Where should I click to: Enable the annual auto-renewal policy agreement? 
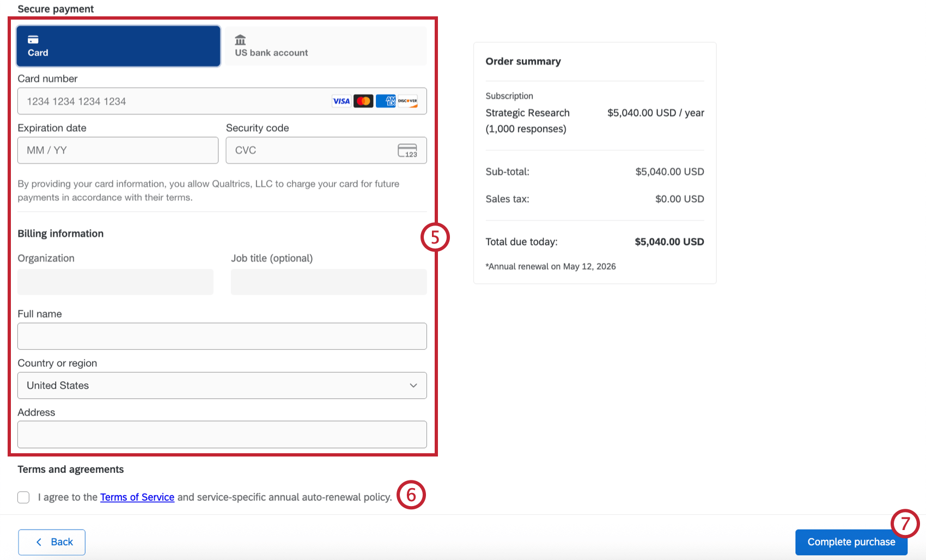pos(23,497)
